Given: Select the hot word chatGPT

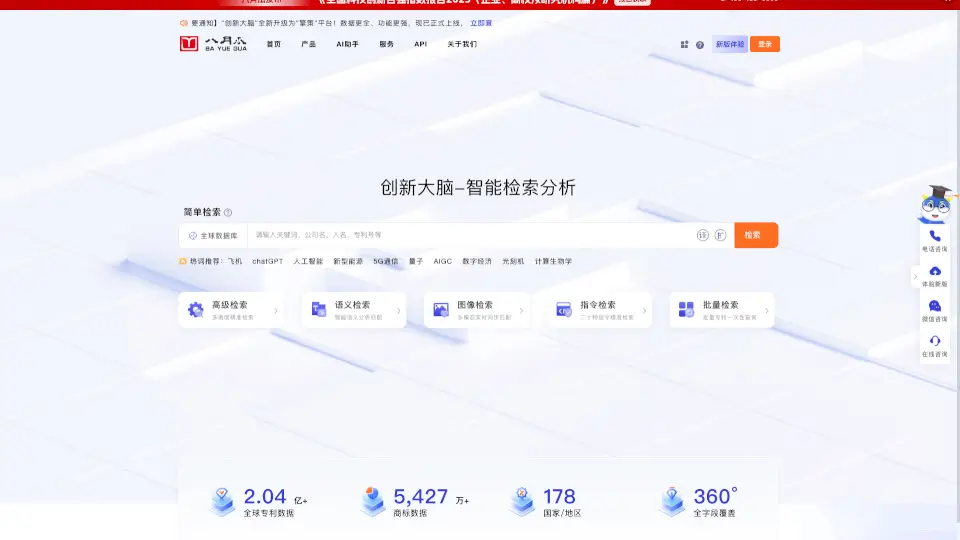Looking at the screenshot, I should point(268,261).
